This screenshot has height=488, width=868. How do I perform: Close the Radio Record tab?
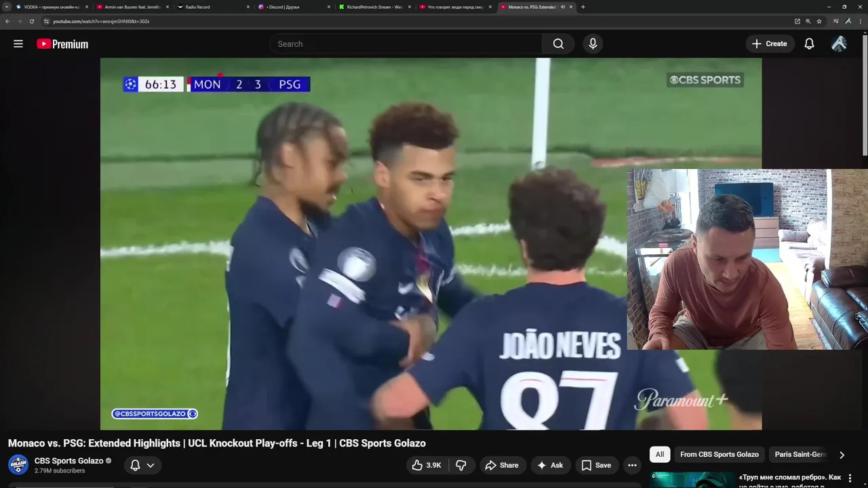248,7
